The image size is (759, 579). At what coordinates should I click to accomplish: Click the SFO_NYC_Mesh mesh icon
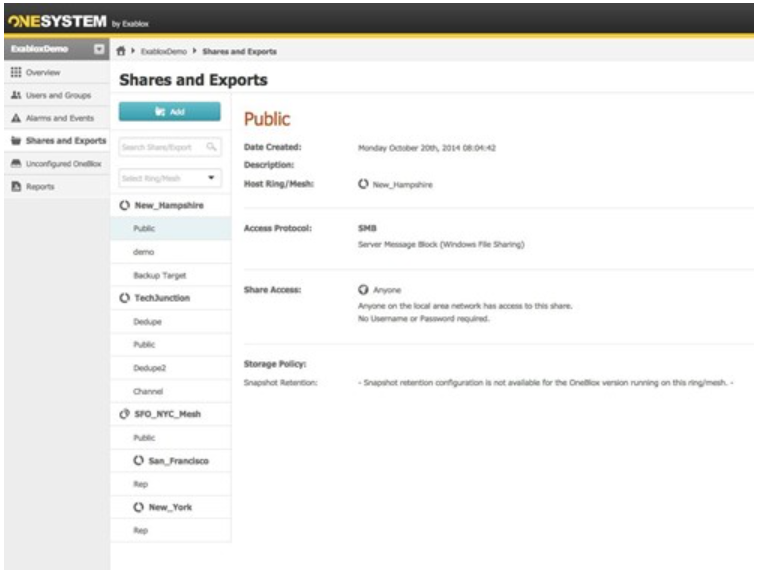click(x=124, y=414)
